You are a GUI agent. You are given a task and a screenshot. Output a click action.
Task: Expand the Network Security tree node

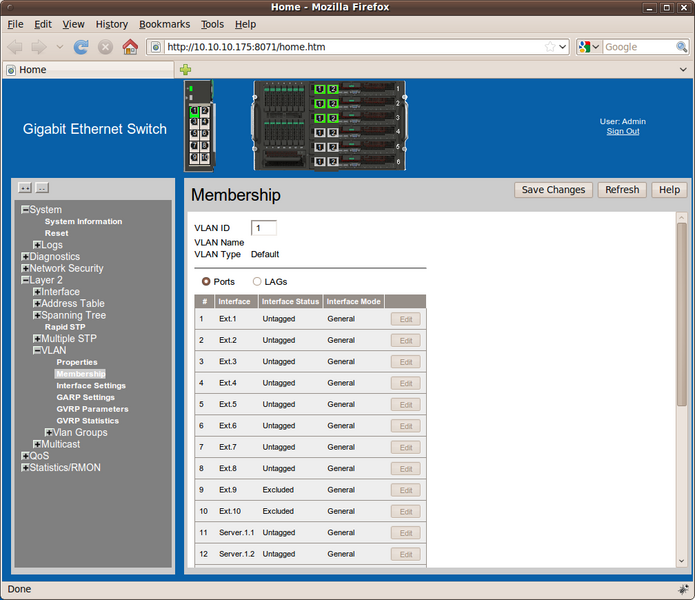(x=25, y=268)
